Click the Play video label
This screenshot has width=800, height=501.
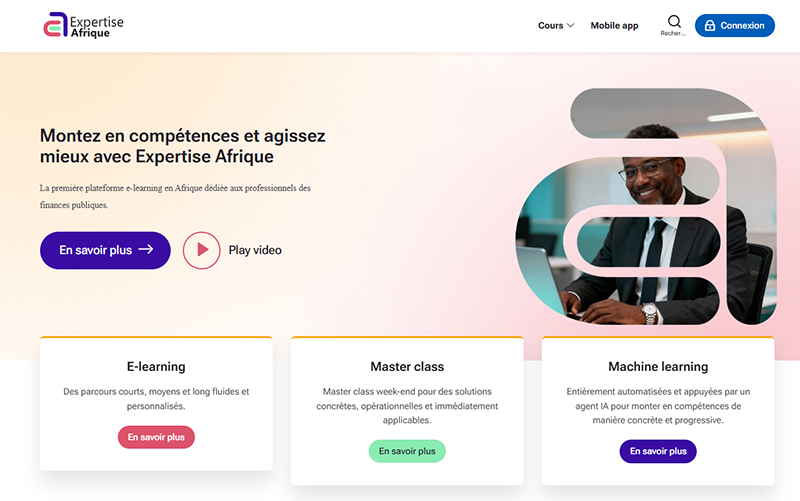[x=255, y=250]
